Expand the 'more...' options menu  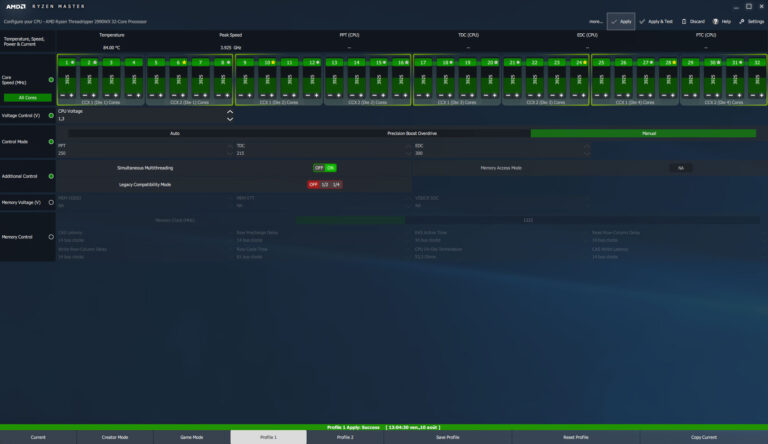click(596, 21)
